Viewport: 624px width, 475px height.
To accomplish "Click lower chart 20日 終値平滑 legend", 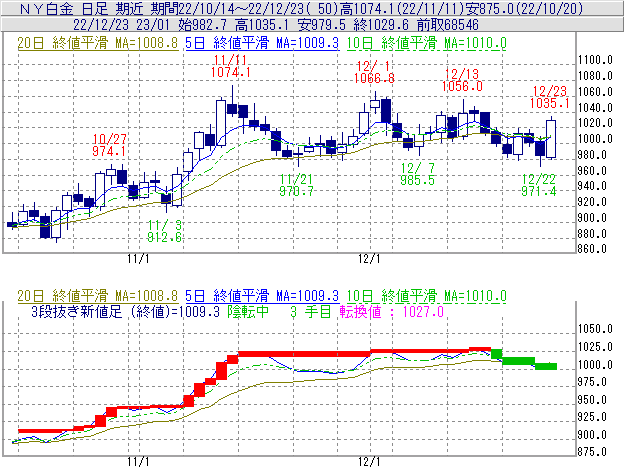I will tap(98, 296).
